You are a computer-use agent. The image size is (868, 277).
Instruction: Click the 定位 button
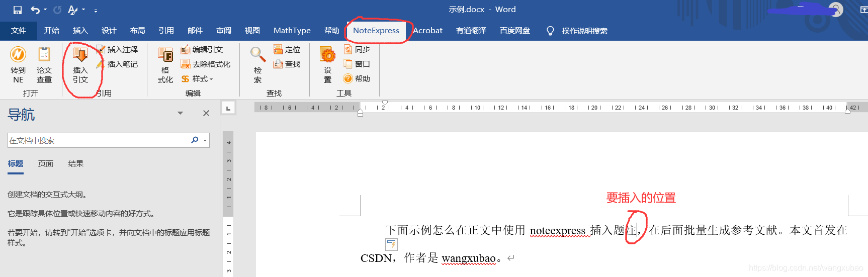point(287,49)
